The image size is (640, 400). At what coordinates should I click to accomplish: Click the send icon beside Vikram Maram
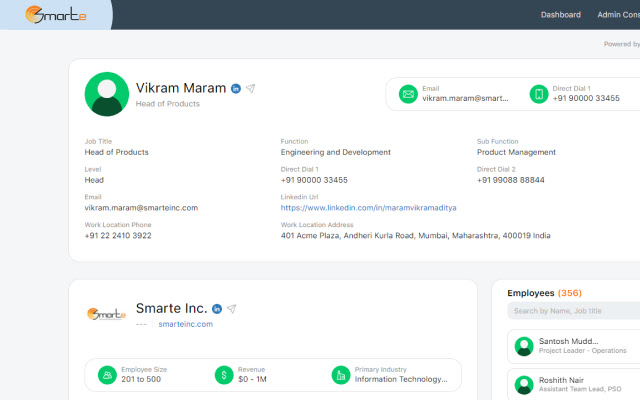click(251, 89)
